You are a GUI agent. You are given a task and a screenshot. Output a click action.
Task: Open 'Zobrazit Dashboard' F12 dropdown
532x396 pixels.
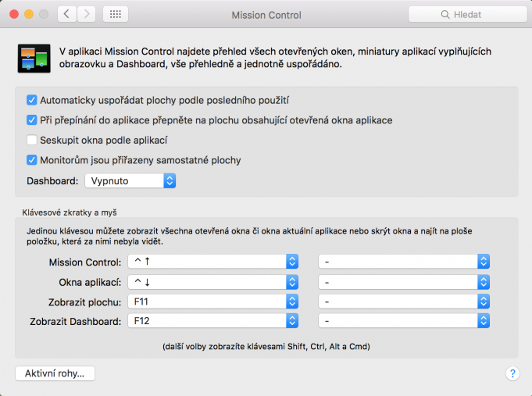(212, 320)
